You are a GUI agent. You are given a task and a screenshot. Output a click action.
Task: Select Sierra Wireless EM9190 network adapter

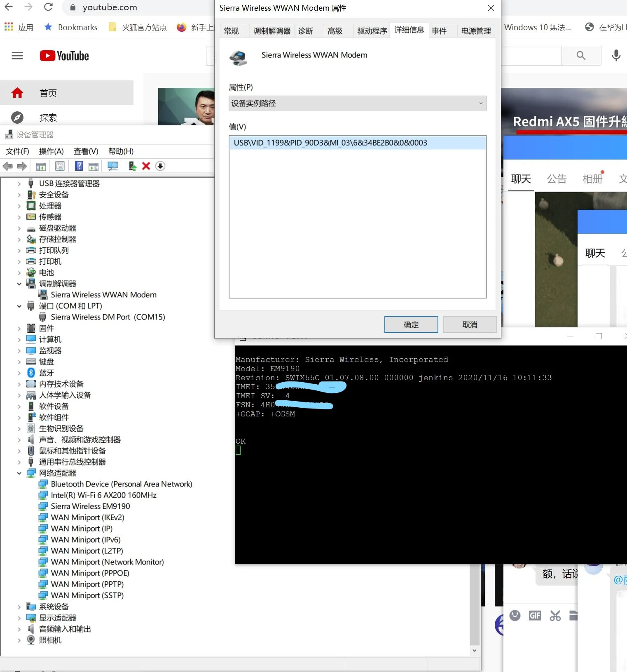[90, 506]
